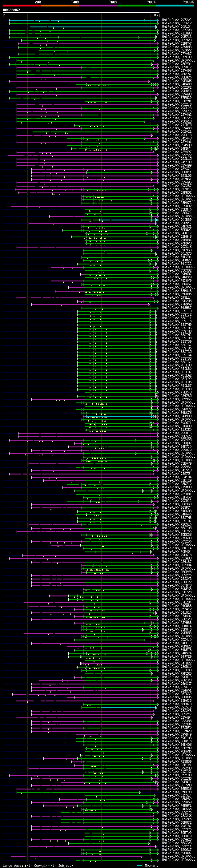Viewport: 197px width, 868px height.
Task: Open hit UniRef100_P11898
Action: [x=177, y=33]
